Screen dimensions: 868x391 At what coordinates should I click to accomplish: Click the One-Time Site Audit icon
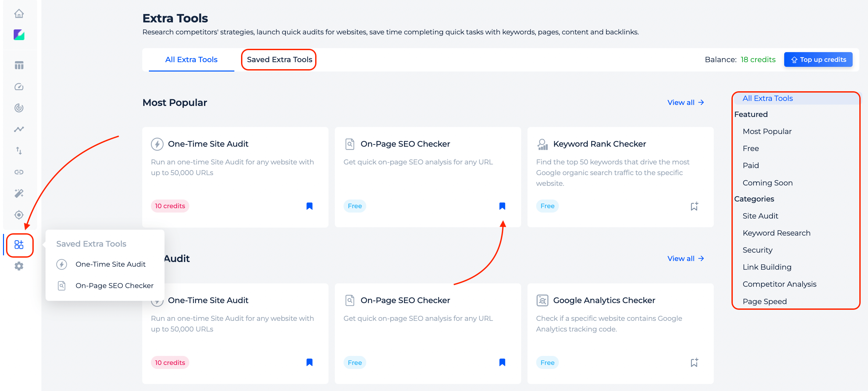[61, 264]
